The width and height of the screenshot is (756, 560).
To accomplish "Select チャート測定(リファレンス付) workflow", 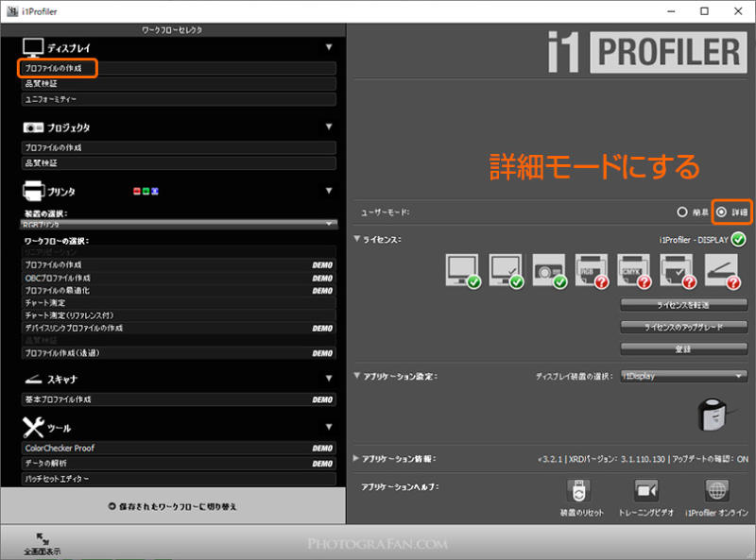I will pyautogui.click(x=179, y=315).
